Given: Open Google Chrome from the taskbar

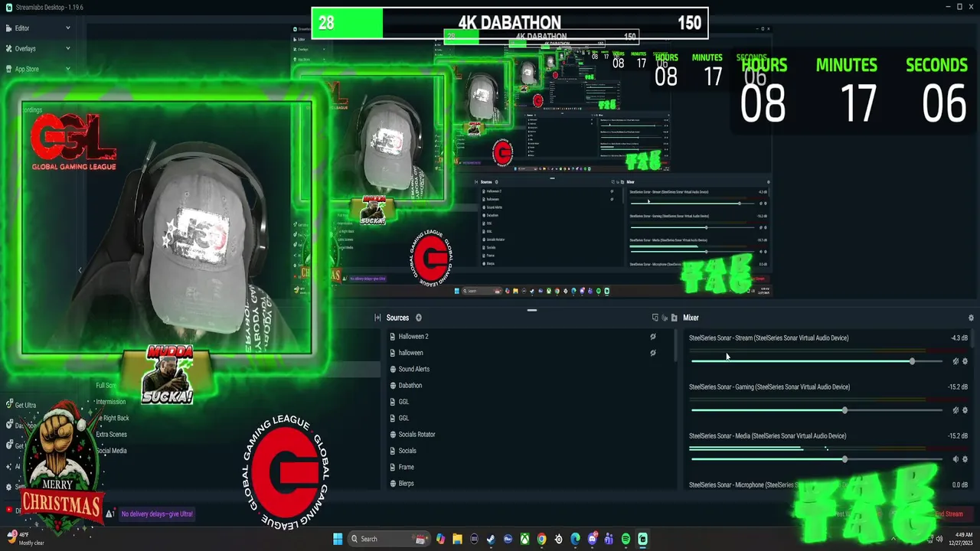Looking at the screenshot, I should pyautogui.click(x=541, y=539).
